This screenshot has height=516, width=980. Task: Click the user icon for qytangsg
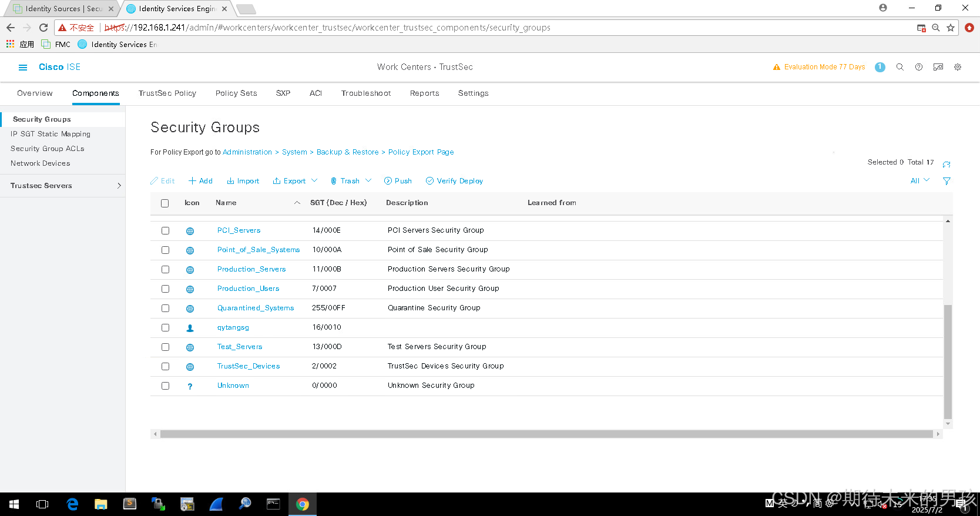[x=190, y=328]
